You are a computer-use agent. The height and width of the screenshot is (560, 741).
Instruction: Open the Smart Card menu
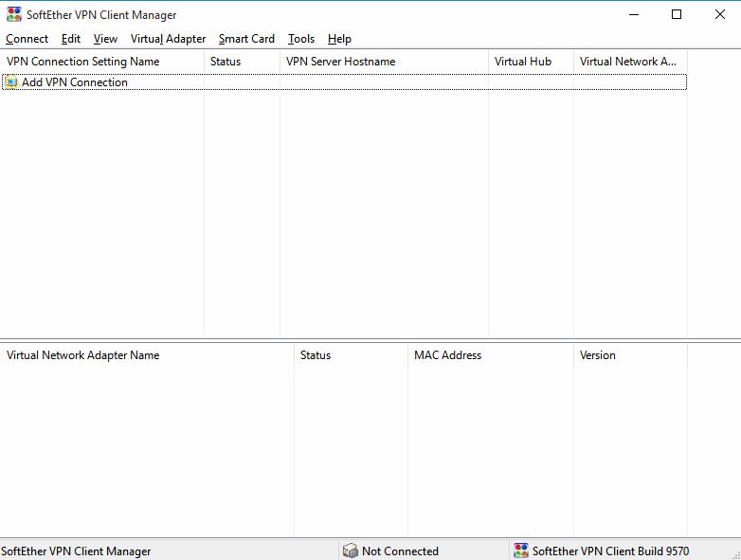point(246,39)
